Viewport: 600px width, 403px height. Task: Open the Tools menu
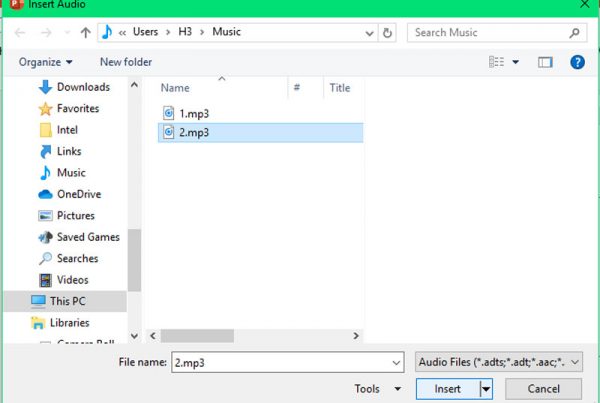(378, 388)
